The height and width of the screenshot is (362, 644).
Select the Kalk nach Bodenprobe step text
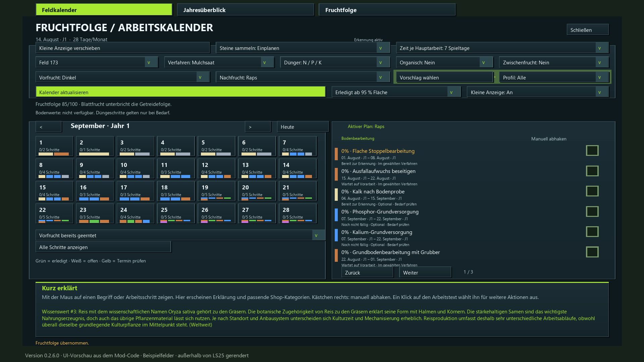point(373,191)
